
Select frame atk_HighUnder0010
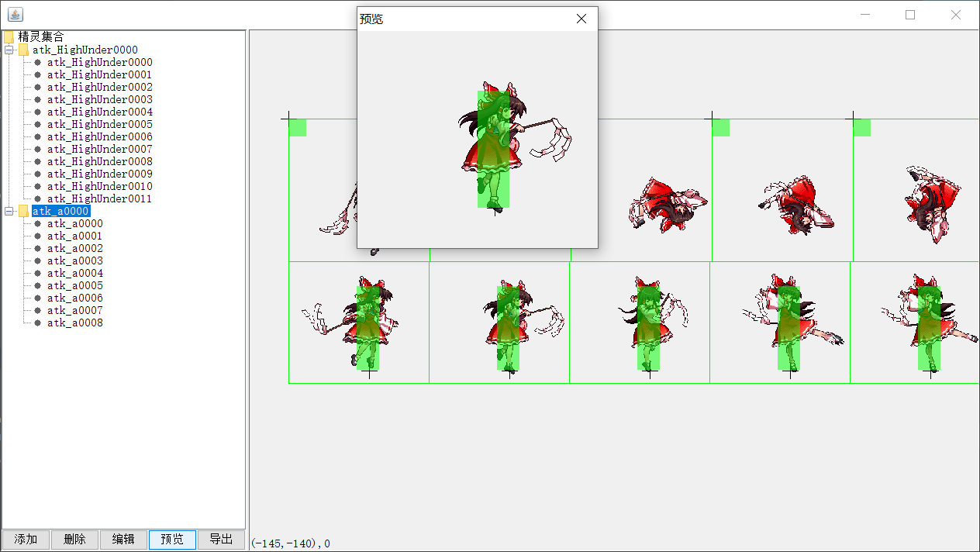[99, 186]
